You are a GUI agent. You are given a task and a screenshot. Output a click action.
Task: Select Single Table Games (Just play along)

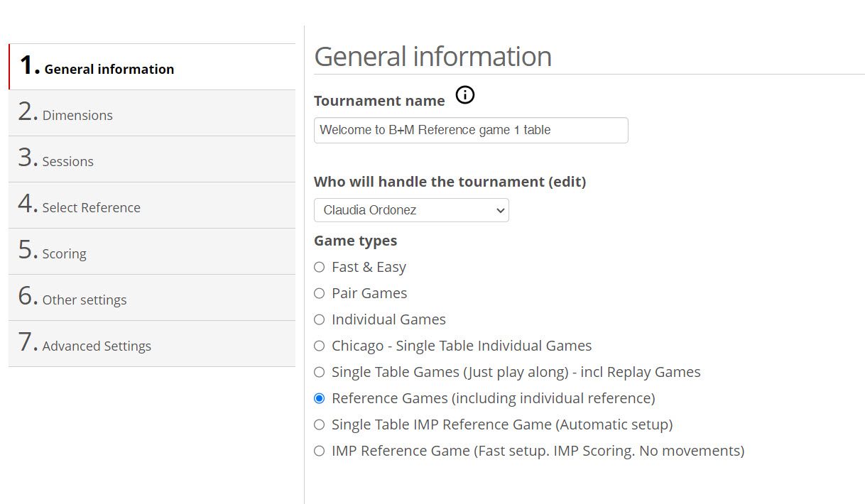coord(319,372)
